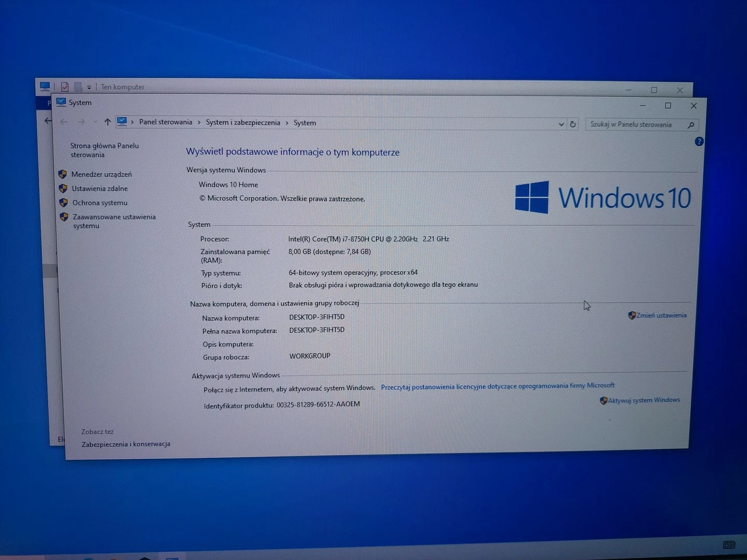Open Ustawienia zdalne link

[100, 189]
